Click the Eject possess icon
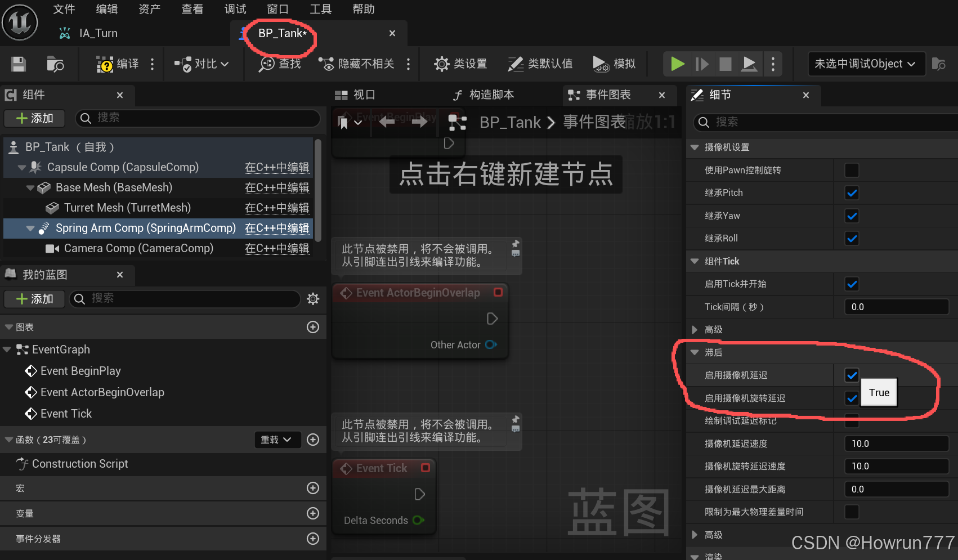958x560 pixels. [749, 64]
